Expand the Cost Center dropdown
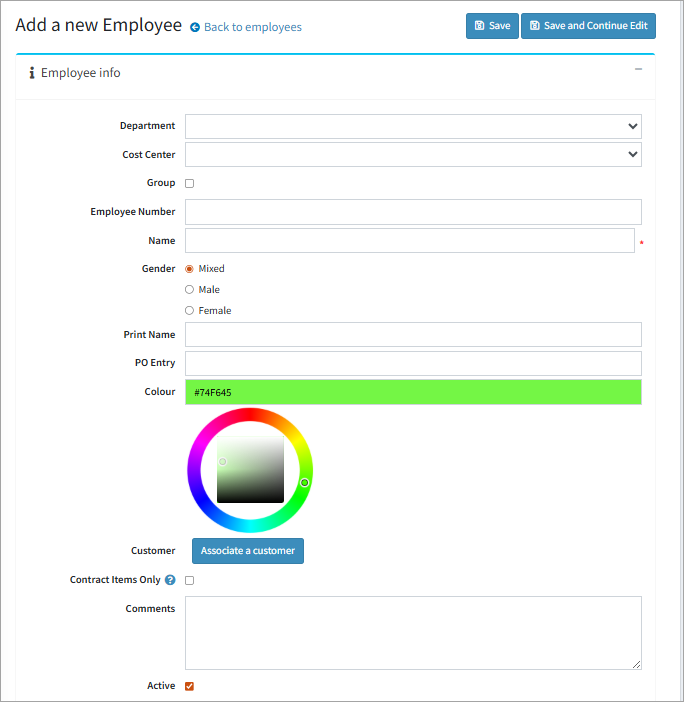Viewport: 684px width, 702px height. pyautogui.click(x=413, y=155)
